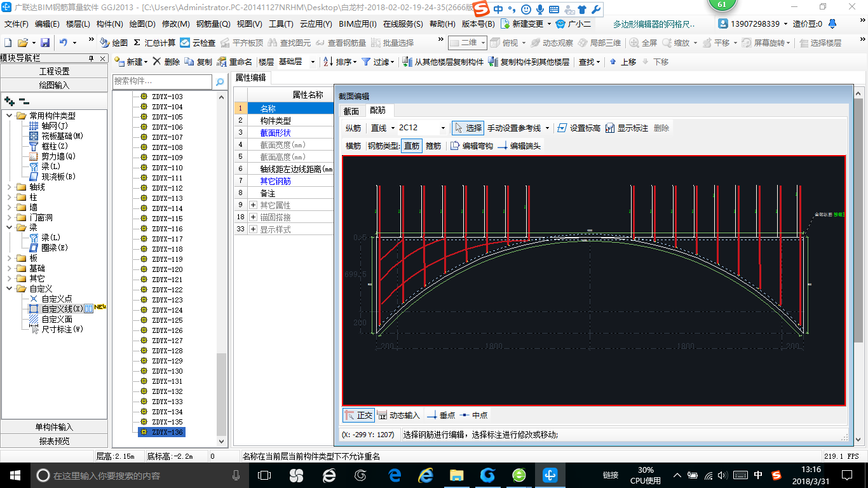868x488 pixels.
Task: Expand the 轴线 tree folder
Action: (10, 187)
